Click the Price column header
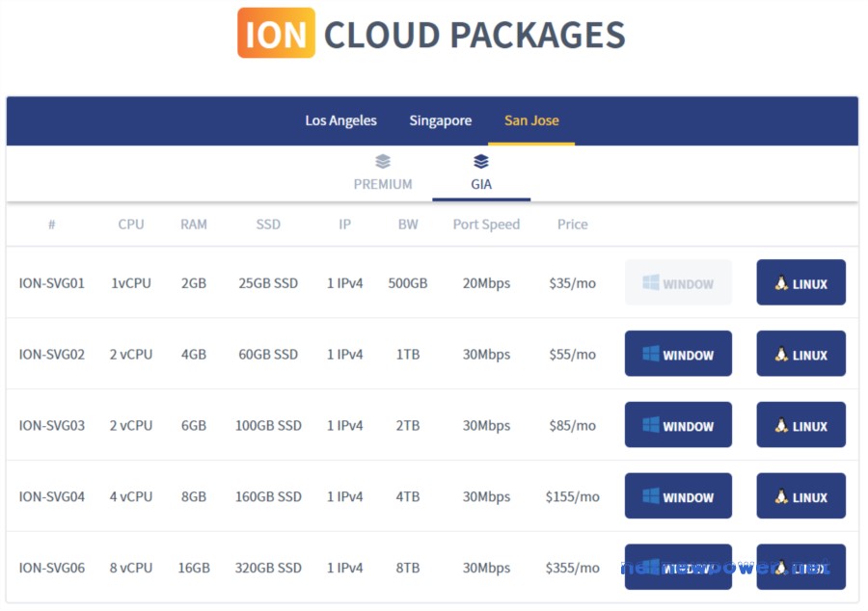Viewport: 868px width, 611px height. click(x=572, y=225)
